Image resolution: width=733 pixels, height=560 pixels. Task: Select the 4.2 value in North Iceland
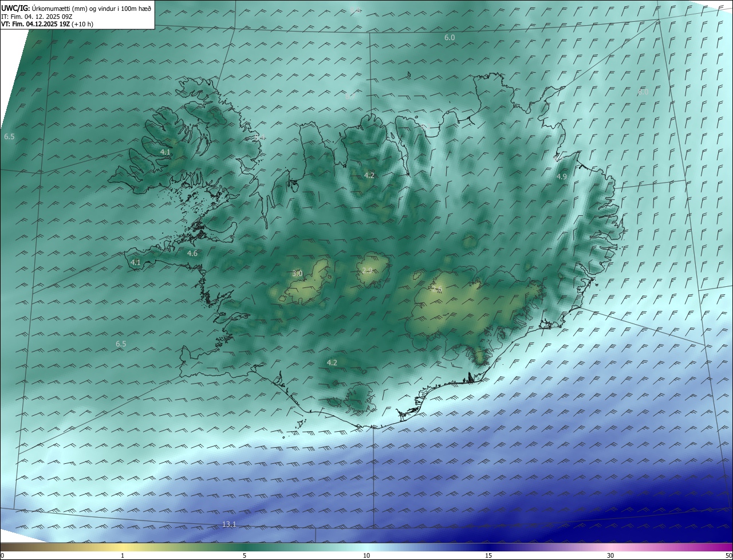369,175
